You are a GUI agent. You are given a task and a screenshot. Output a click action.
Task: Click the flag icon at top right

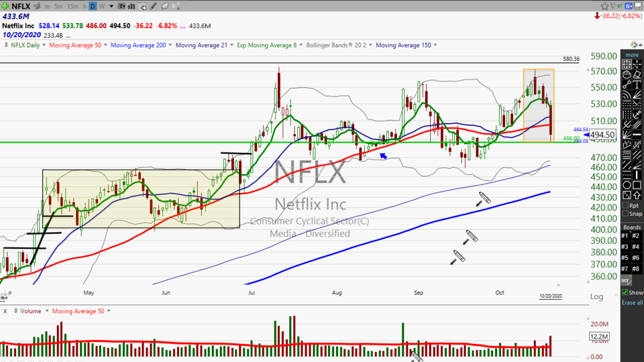[612, 6]
